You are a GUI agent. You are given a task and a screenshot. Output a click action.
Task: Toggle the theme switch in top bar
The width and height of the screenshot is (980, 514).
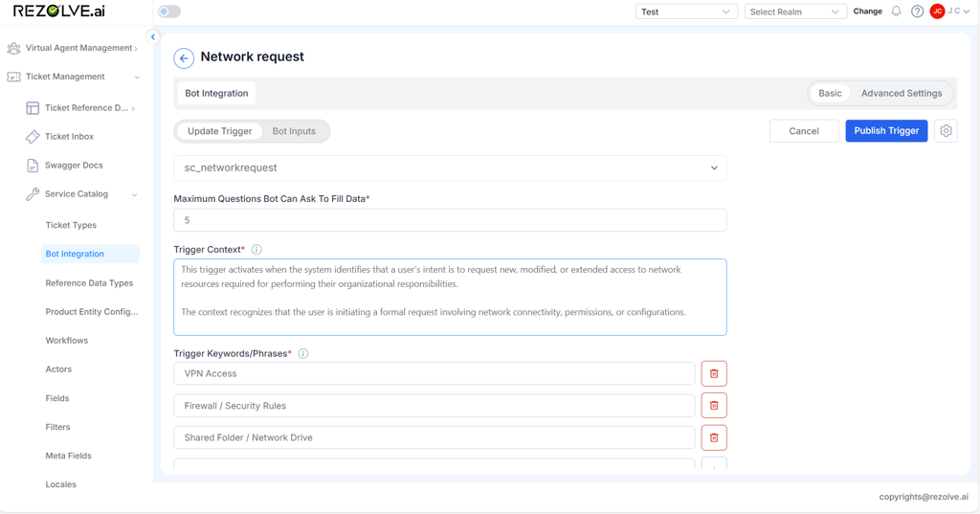(x=168, y=11)
